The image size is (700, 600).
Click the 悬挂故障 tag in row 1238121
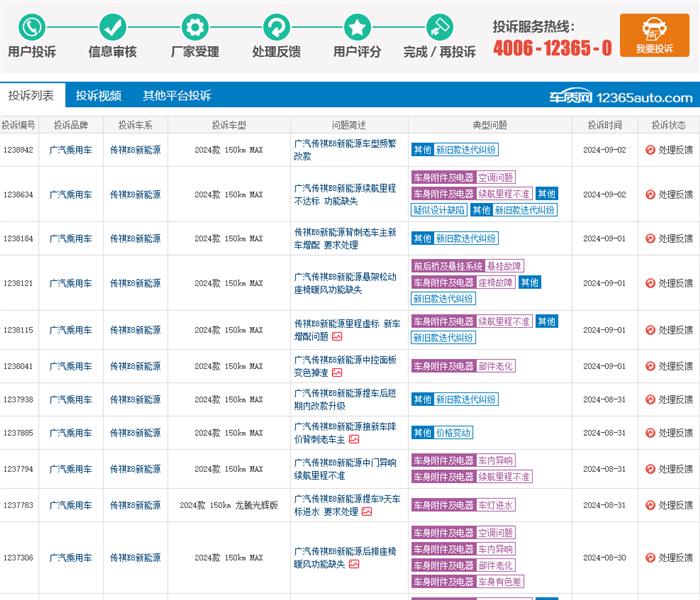tap(504, 267)
